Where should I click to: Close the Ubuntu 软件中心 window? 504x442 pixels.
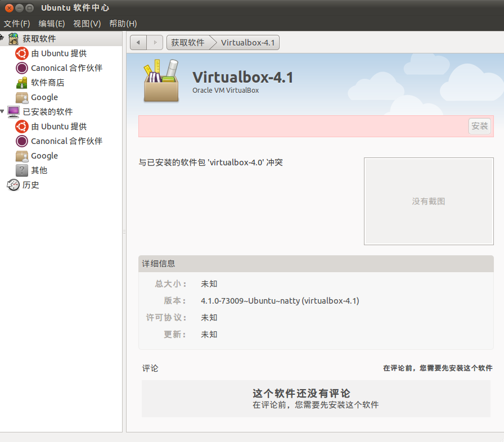(x=10, y=8)
